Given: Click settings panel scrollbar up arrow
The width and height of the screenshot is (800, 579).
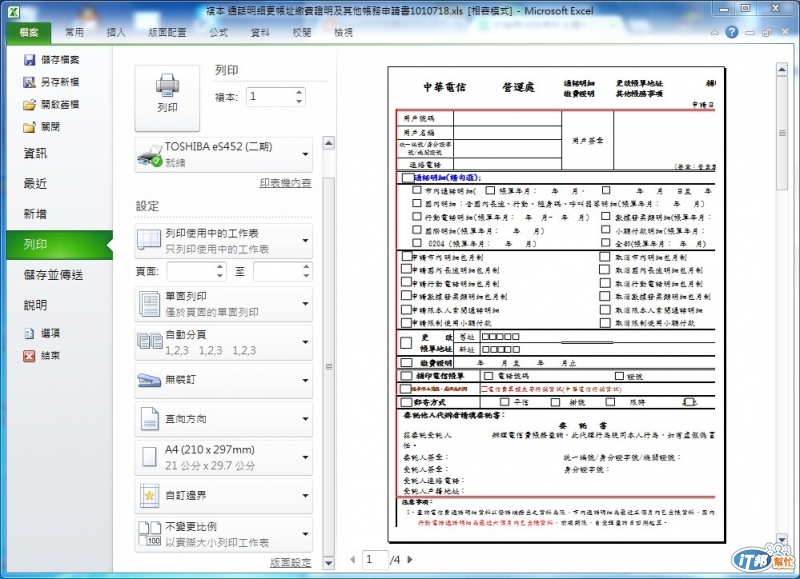Looking at the screenshot, I should [329, 143].
